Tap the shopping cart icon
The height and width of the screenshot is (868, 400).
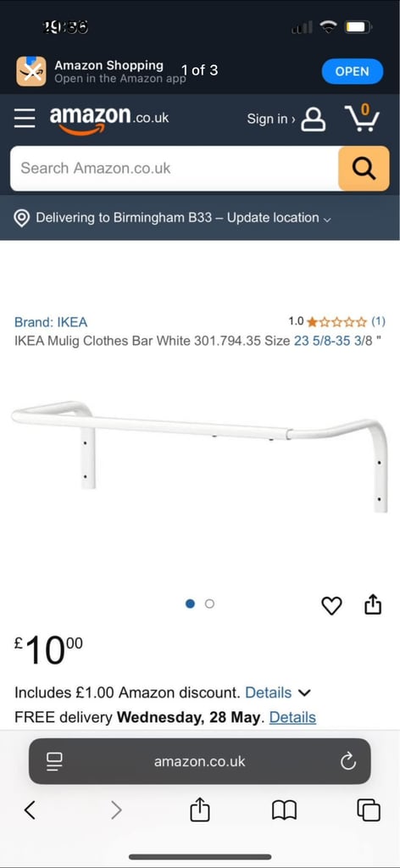[362, 117]
